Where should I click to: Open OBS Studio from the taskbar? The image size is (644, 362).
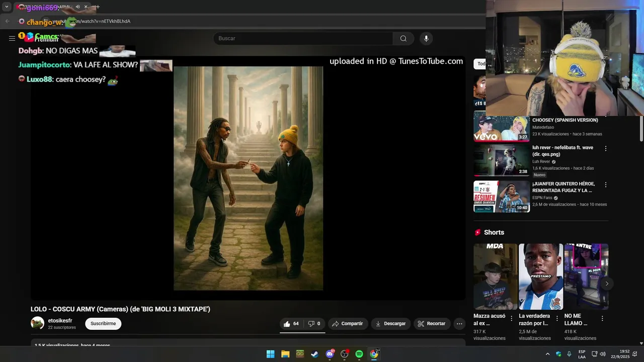pyautogui.click(x=344, y=354)
